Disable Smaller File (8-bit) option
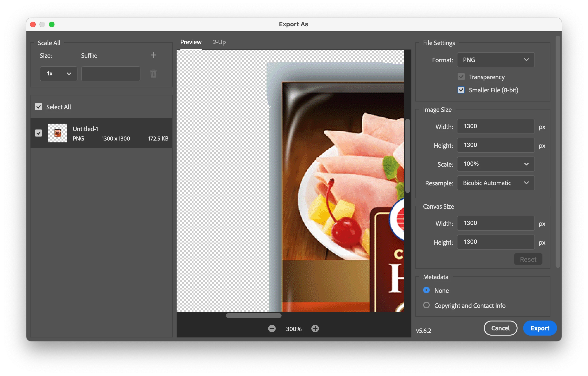This screenshot has height=376, width=588. (461, 90)
